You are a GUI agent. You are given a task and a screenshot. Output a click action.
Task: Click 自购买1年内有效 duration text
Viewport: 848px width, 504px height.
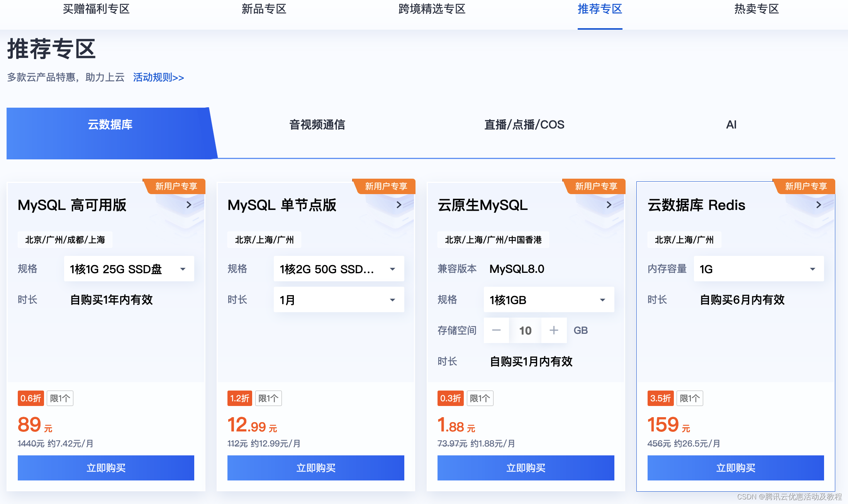point(111,299)
